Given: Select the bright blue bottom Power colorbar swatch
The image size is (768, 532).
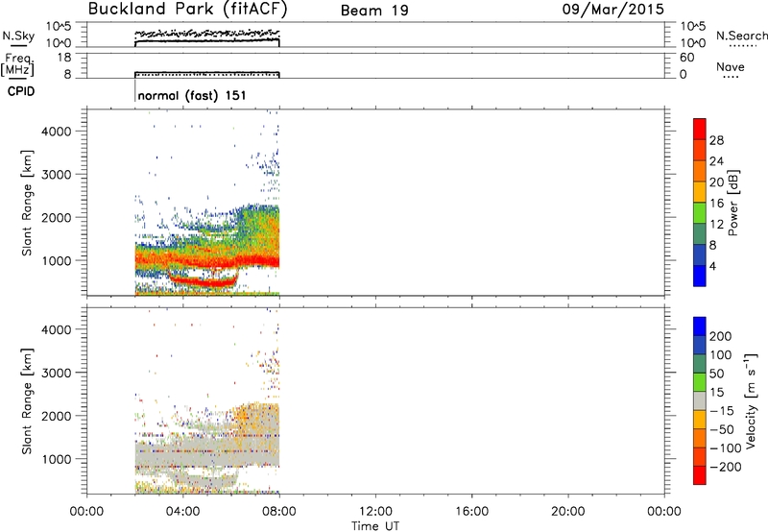Looking at the screenshot, I should [x=700, y=276].
